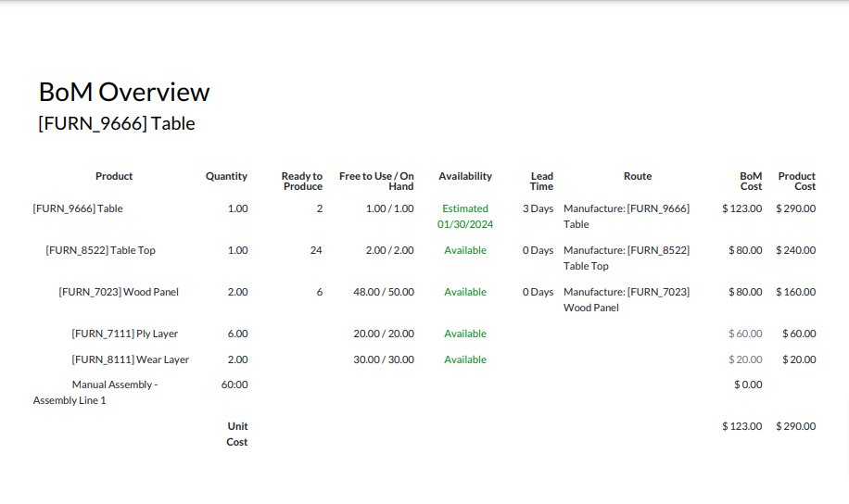Click Wood Panel's 0 Days lead time

point(538,292)
